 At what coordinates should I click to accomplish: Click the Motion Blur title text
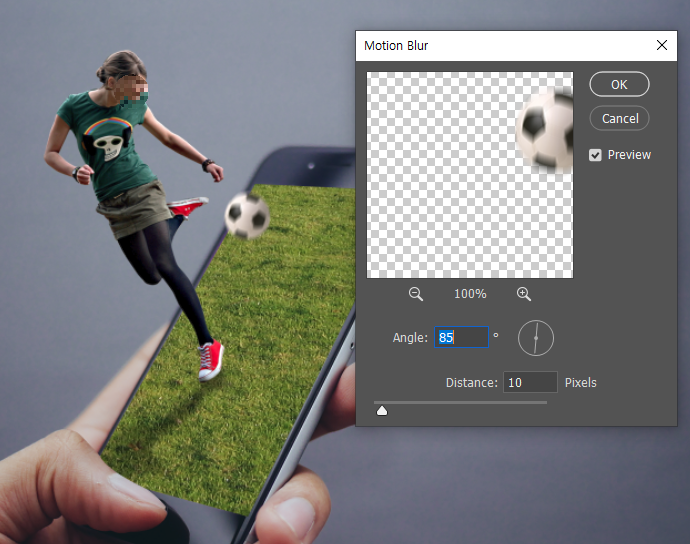(x=396, y=46)
